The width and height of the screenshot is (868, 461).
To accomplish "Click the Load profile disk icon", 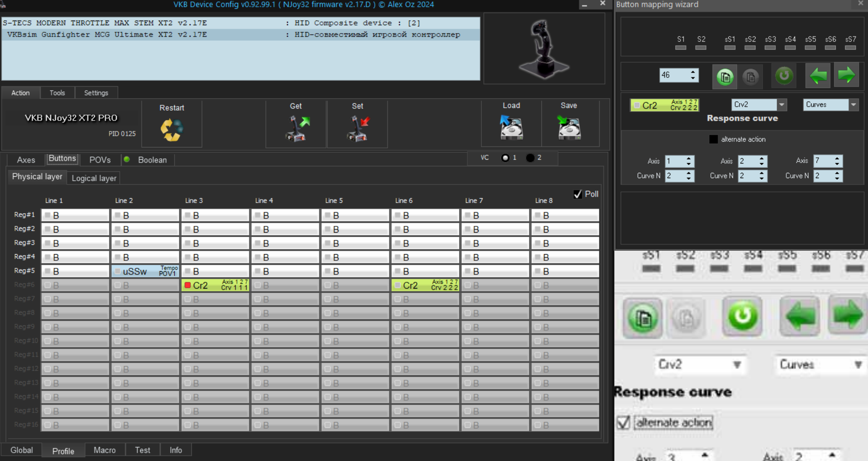I will [x=511, y=127].
